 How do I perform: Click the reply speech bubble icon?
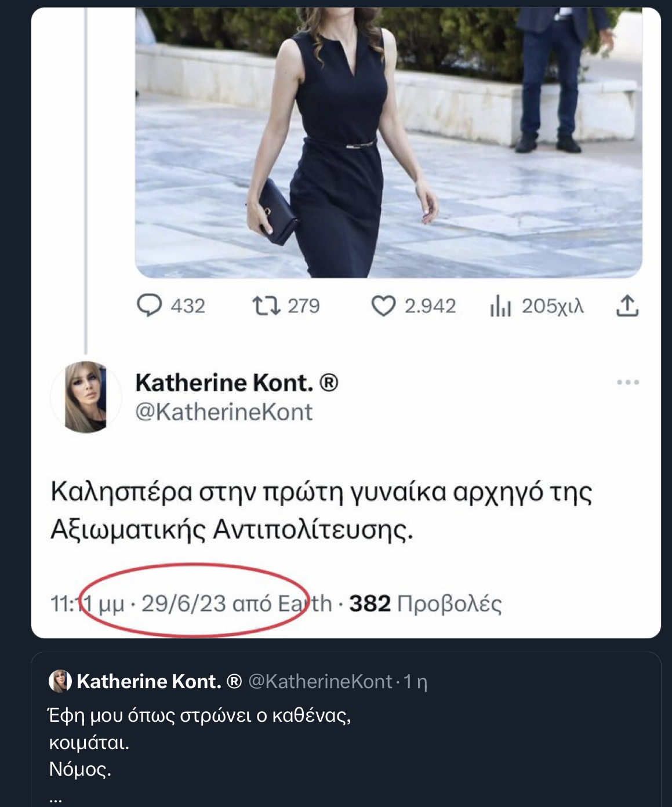[x=150, y=306]
